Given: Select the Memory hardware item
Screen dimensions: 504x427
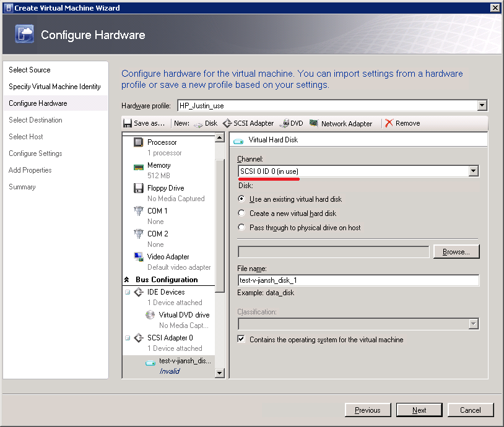Looking at the screenshot, I should coord(159,165).
